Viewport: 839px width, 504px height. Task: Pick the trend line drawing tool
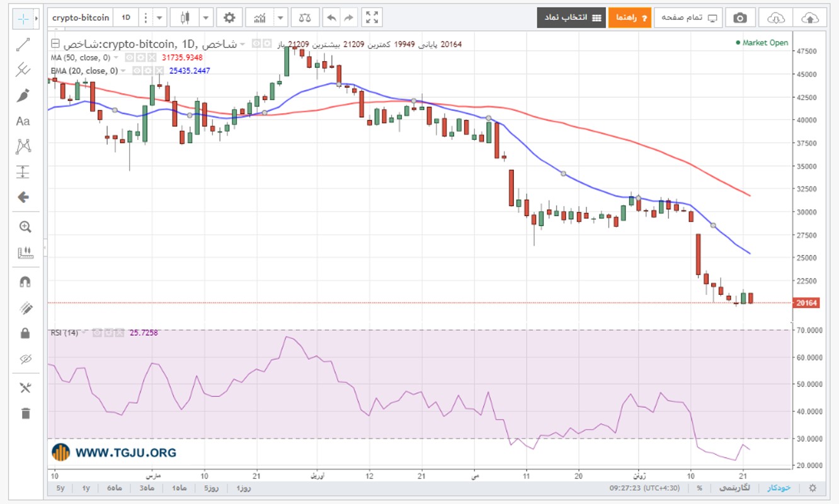24,44
